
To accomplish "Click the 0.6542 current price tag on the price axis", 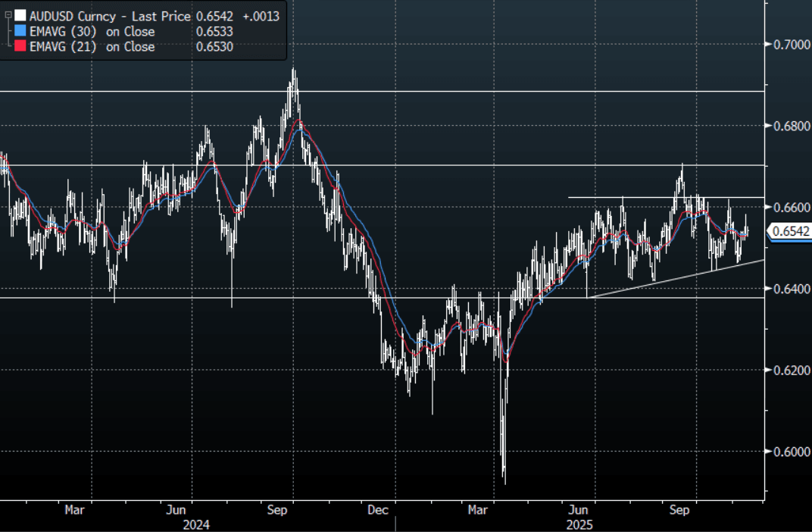I will coord(789,232).
